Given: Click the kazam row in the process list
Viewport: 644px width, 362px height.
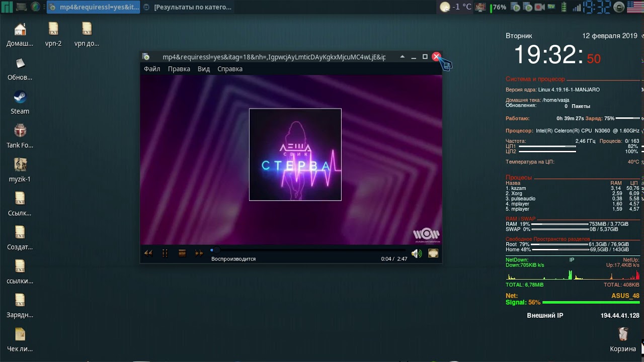Looking at the screenshot, I should [x=573, y=188].
